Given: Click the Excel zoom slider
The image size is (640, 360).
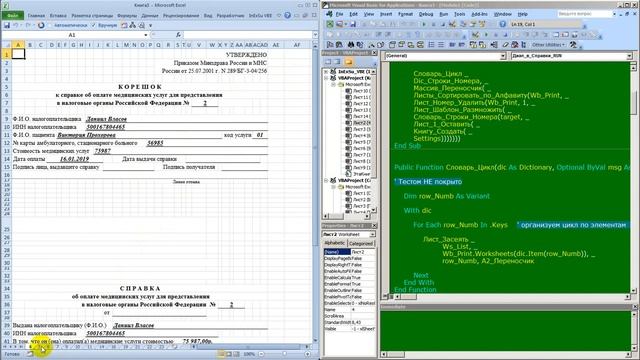Looking at the screenshot, I should click(x=284, y=354).
